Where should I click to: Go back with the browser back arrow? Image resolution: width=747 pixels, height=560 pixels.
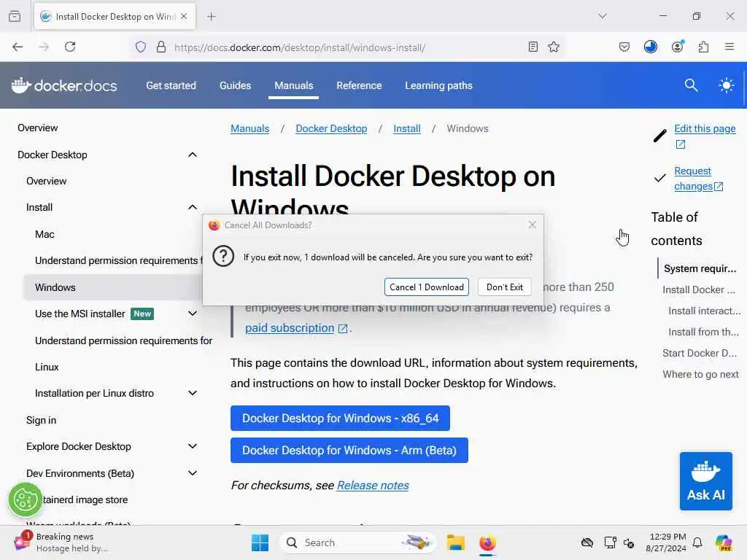[18, 47]
